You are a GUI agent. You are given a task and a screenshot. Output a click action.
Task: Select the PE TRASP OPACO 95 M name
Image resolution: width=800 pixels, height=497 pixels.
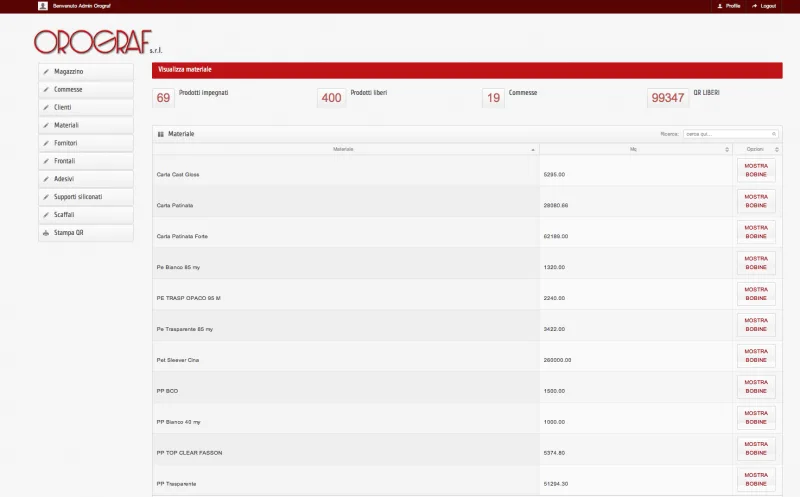tap(188, 298)
